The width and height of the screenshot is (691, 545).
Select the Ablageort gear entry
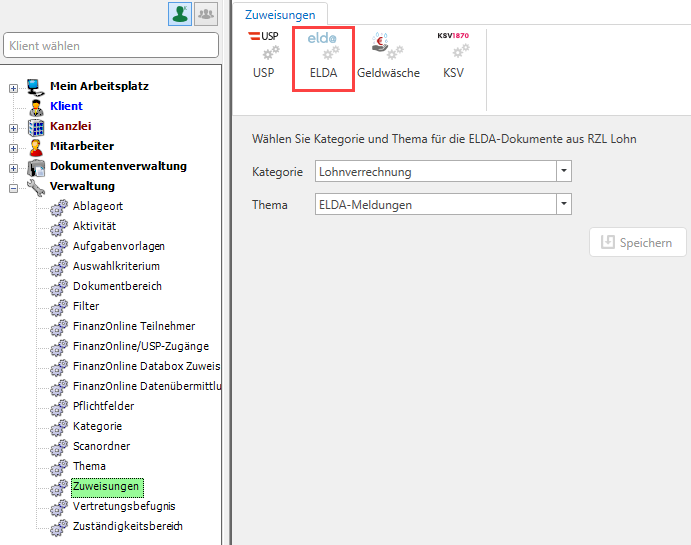(97, 206)
